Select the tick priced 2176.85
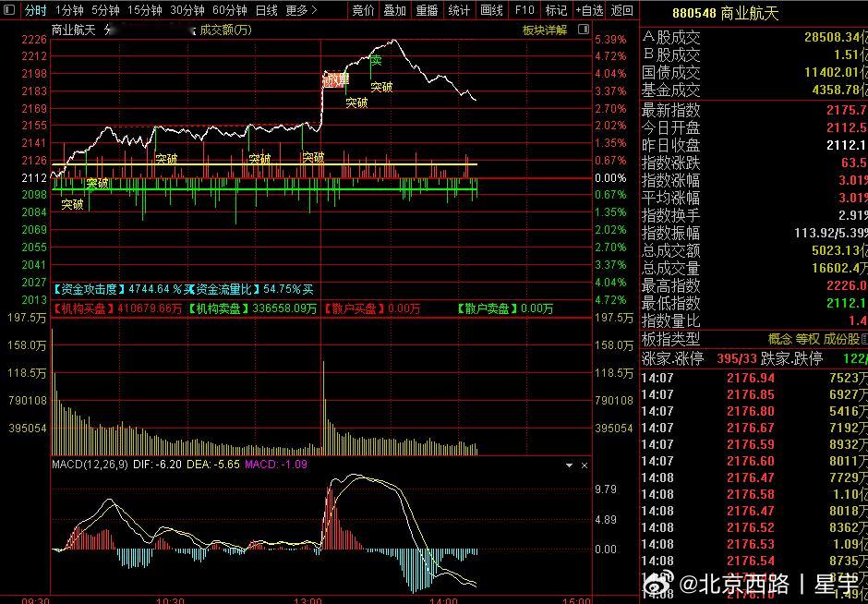Viewport: 868px width, 604px height. [x=754, y=394]
